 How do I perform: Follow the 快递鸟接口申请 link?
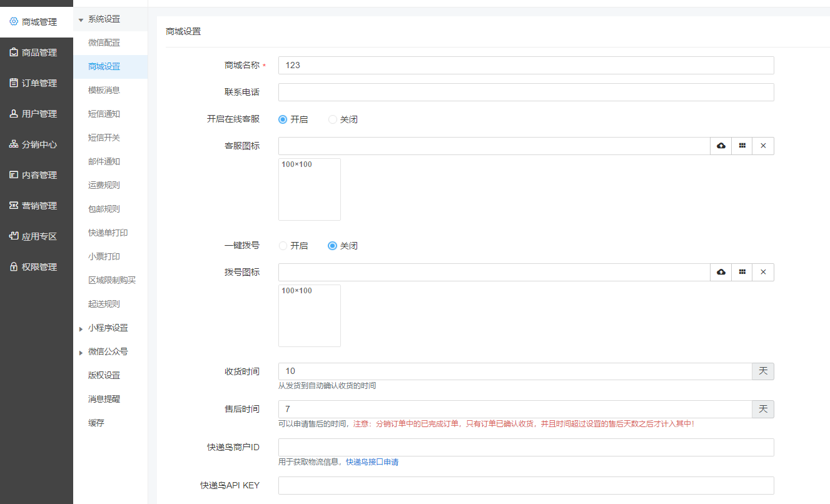tap(372, 462)
